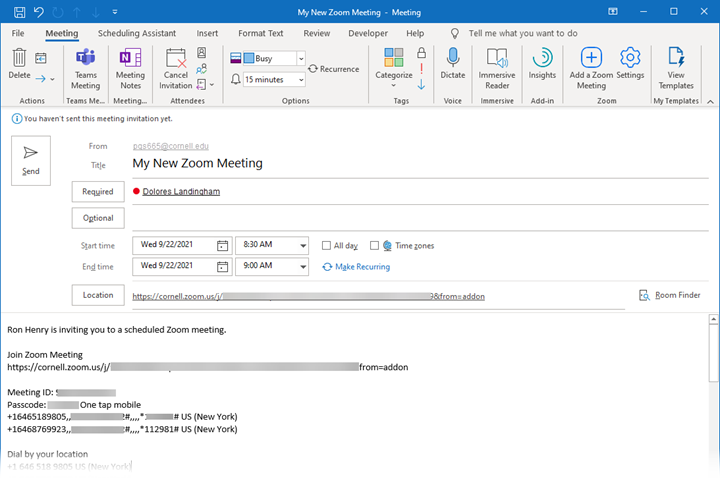Set High Importance with red exclamation
Image resolution: width=720 pixels, height=479 pixels.
pyautogui.click(x=421, y=69)
